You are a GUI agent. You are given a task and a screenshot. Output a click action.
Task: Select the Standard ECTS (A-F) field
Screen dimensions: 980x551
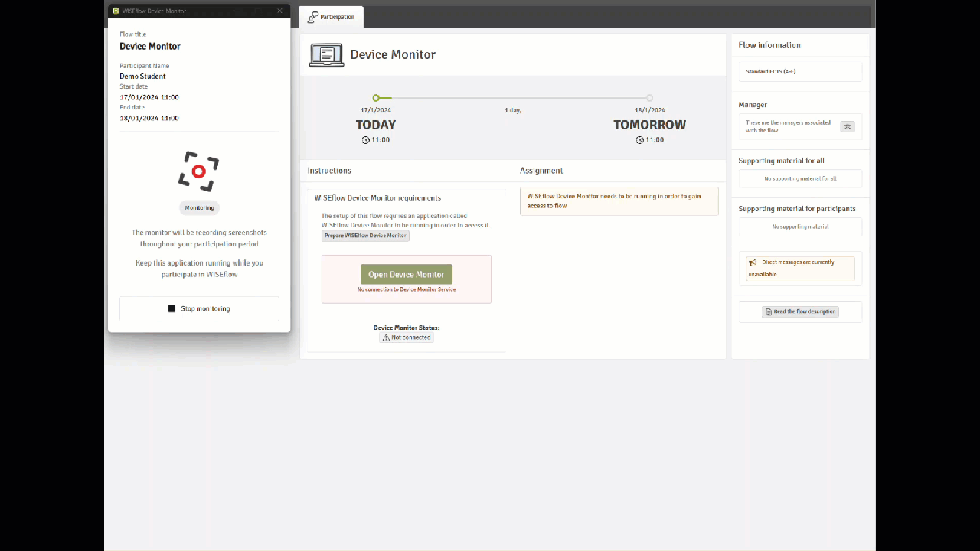800,72
